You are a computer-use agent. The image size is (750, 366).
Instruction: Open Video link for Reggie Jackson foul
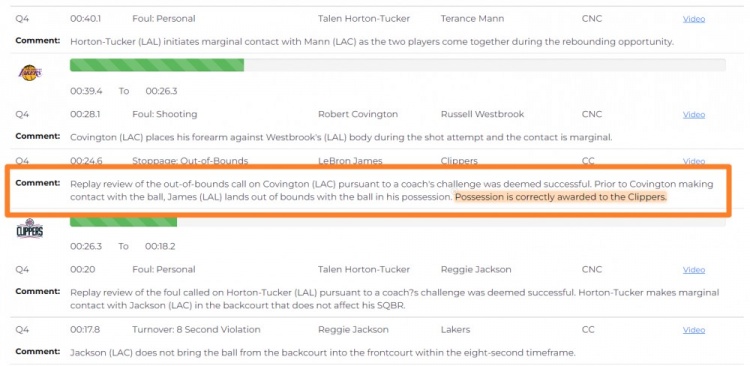click(x=694, y=269)
